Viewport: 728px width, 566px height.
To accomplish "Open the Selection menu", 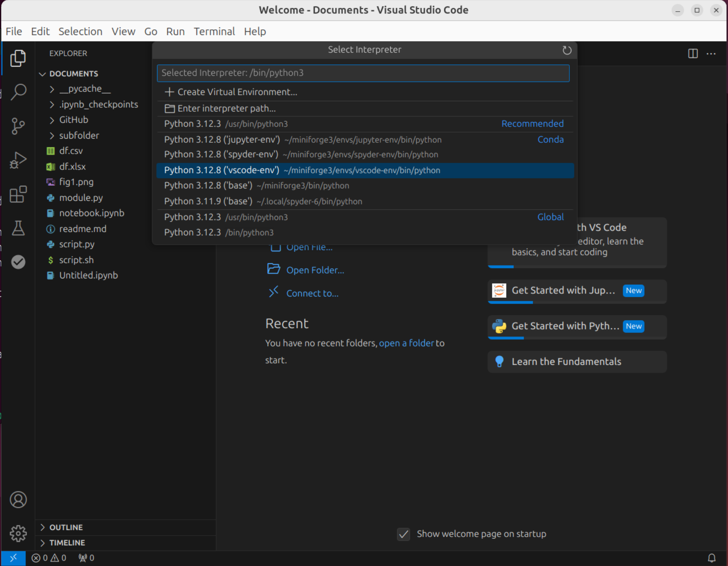I will click(80, 31).
